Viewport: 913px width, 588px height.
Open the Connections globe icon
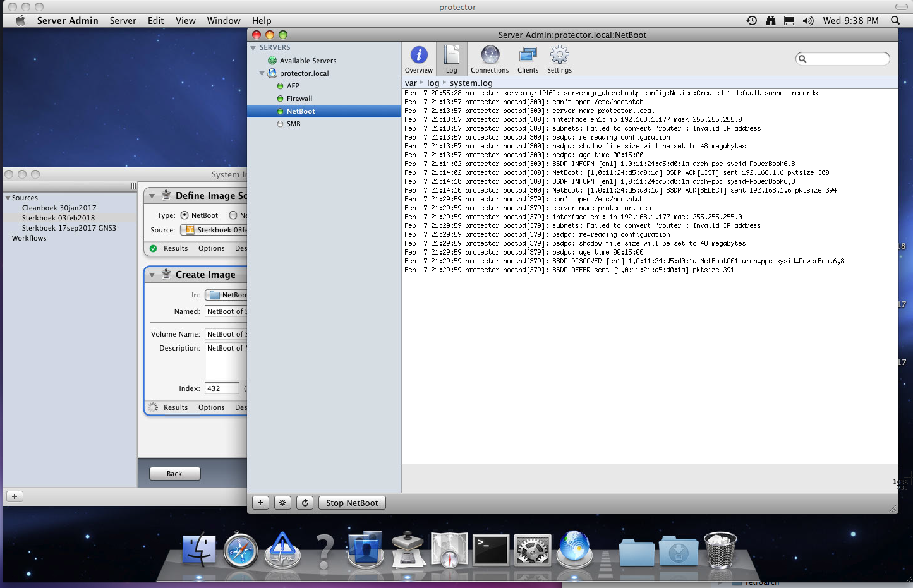(x=490, y=59)
